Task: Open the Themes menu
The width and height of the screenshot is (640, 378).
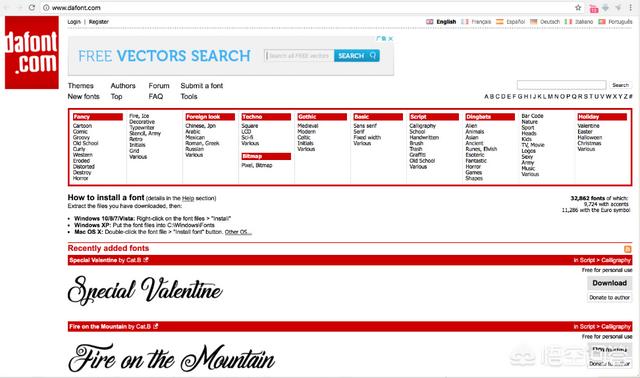Action: click(x=80, y=86)
